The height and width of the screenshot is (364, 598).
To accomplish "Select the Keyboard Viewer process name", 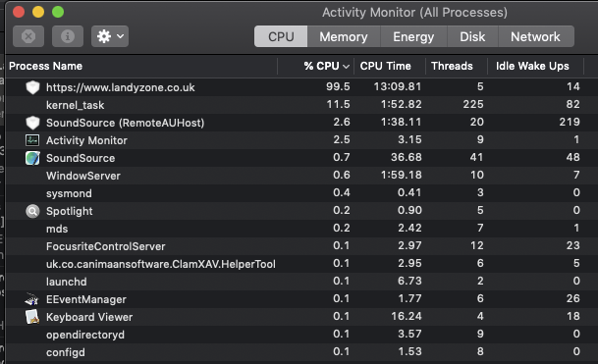I will (89, 317).
